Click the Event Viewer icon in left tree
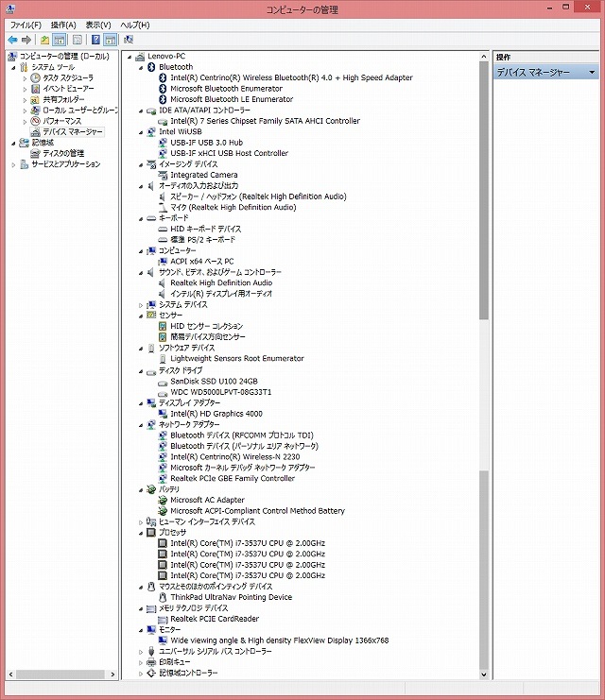Viewport: 605px width, 700px height. [x=35, y=89]
